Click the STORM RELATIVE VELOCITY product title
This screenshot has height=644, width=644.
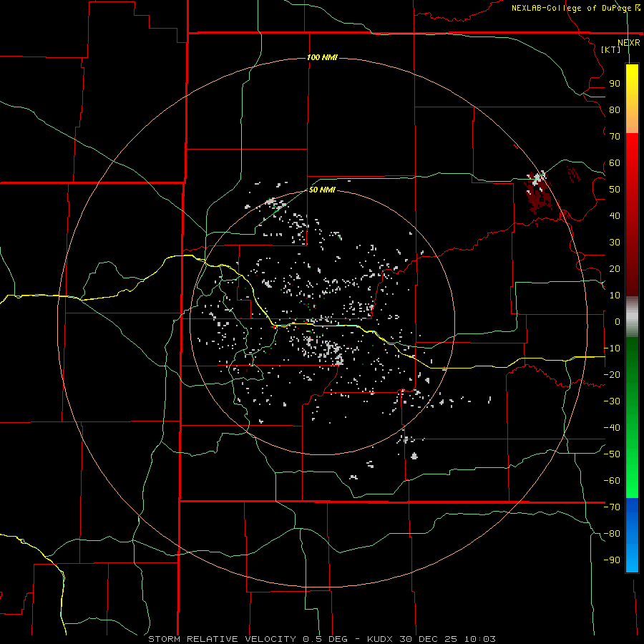click(222, 639)
